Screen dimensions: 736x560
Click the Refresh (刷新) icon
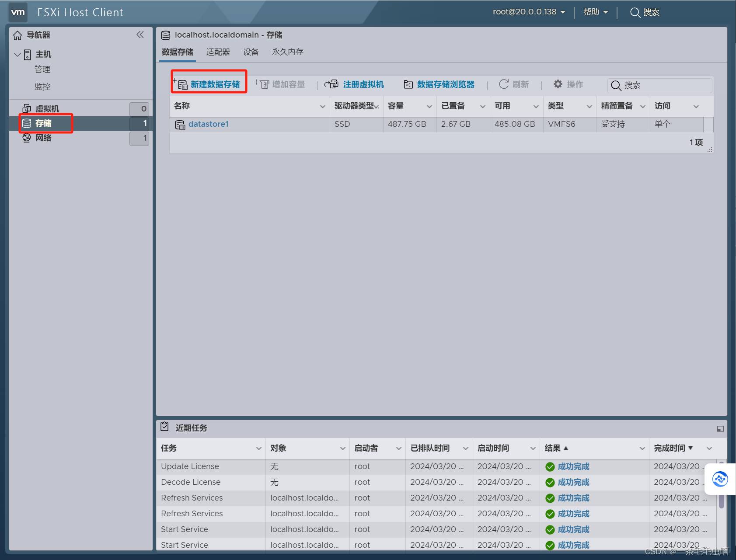(x=504, y=84)
